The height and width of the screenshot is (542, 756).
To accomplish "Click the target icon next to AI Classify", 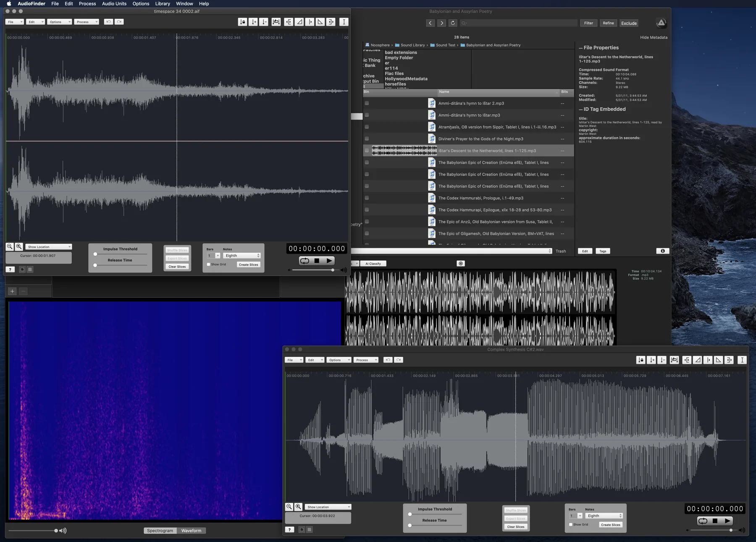I will point(461,264).
